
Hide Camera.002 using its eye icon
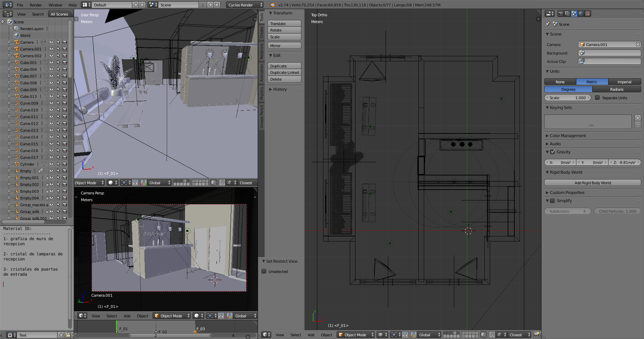(51, 56)
